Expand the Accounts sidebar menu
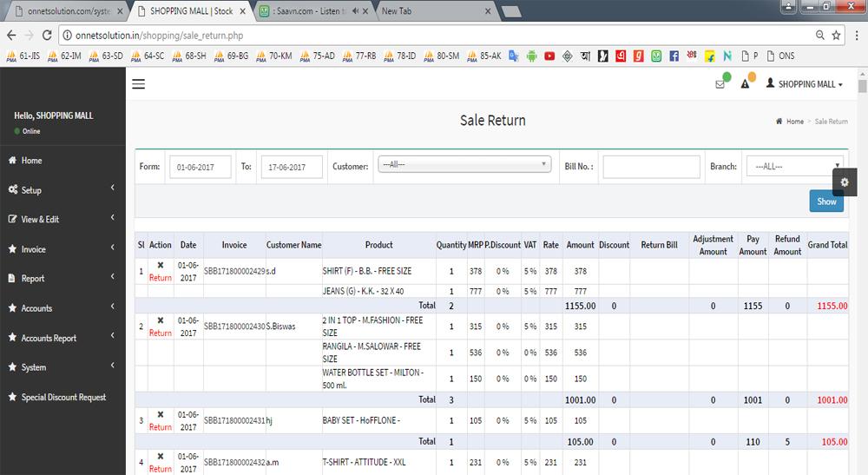The image size is (868, 475). (62, 308)
